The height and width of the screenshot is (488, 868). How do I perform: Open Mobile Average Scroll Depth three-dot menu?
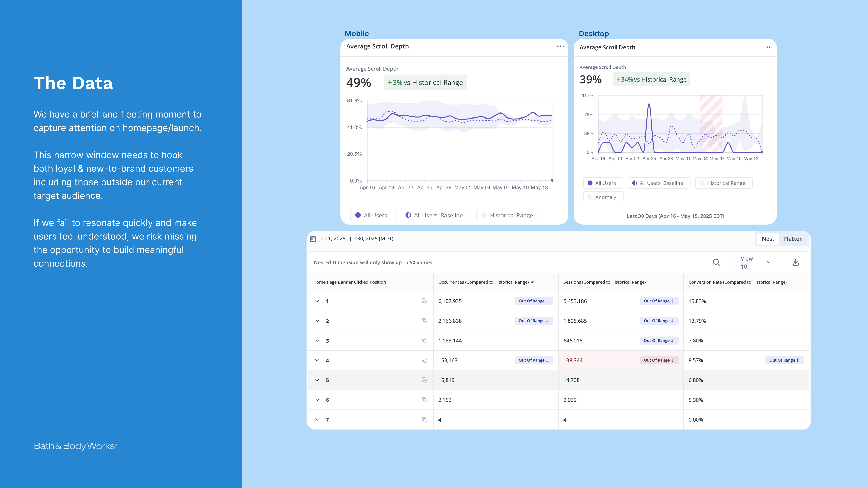coord(560,46)
